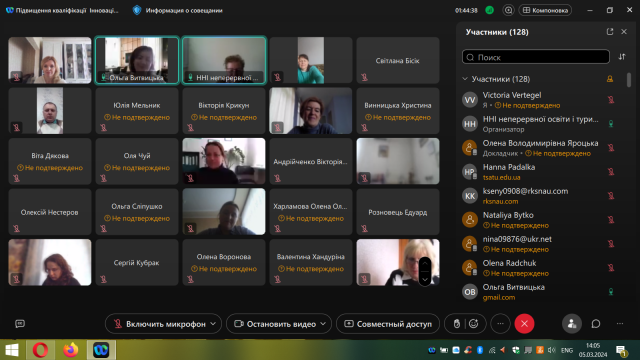Select Олексій Нестеров tile
The width and height of the screenshot is (640, 360).
(x=50, y=212)
